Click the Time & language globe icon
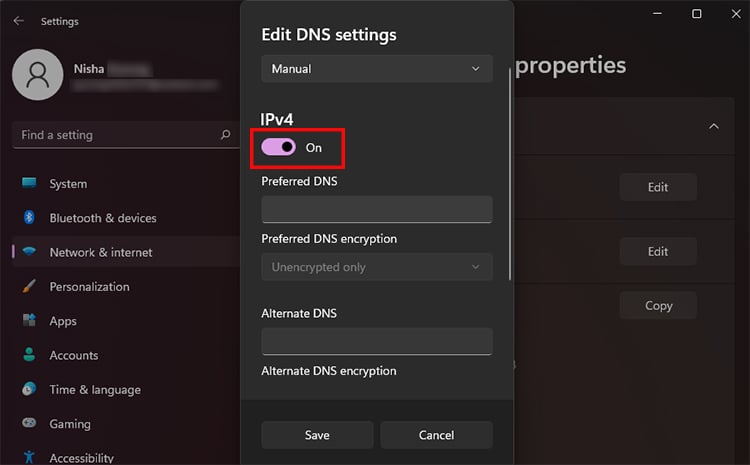 [29, 390]
